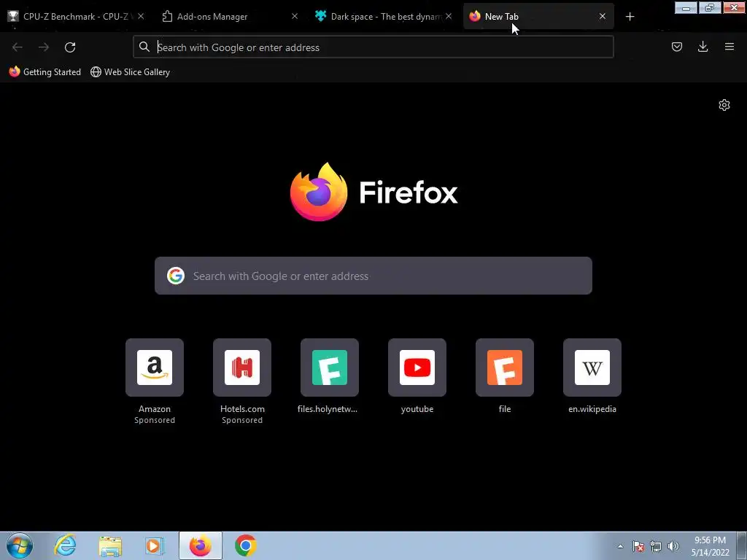The width and height of the screenshot is (747, 560).
Task: Click the Google logo in search box
Action: (176, 276)
